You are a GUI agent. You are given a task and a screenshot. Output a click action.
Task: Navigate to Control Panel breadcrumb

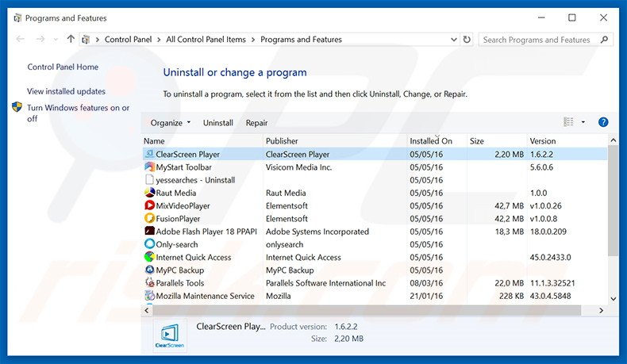[128, 40]
